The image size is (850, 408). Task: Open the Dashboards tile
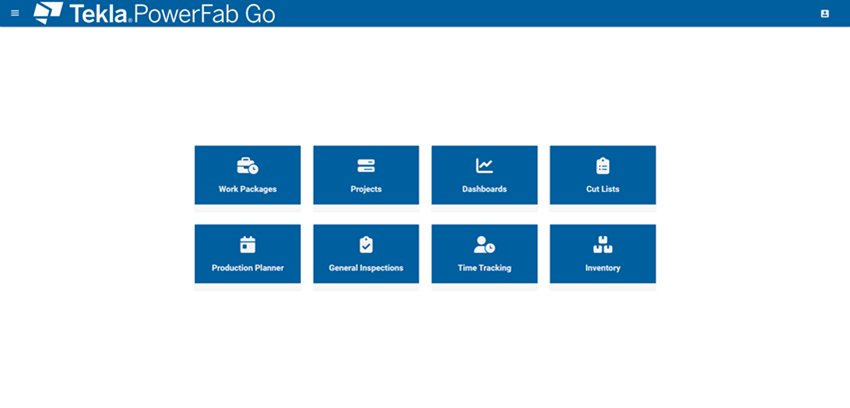(485, 175)
